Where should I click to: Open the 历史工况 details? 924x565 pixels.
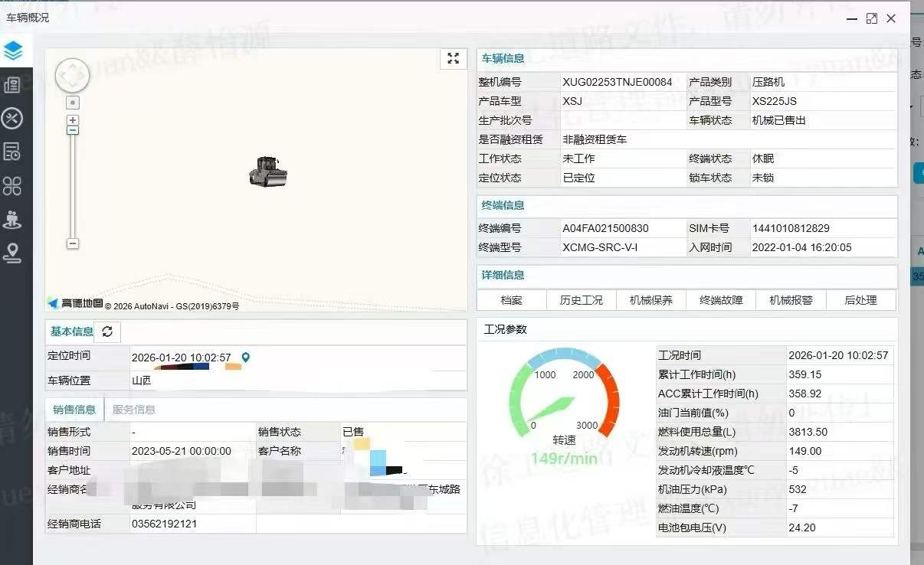click(x=582, y=300)
